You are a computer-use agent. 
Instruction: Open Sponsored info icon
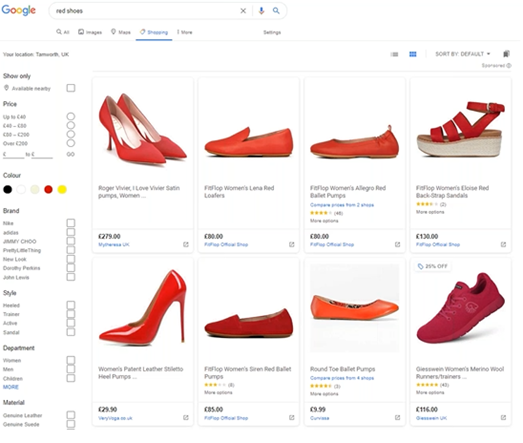tap(509, 66)
